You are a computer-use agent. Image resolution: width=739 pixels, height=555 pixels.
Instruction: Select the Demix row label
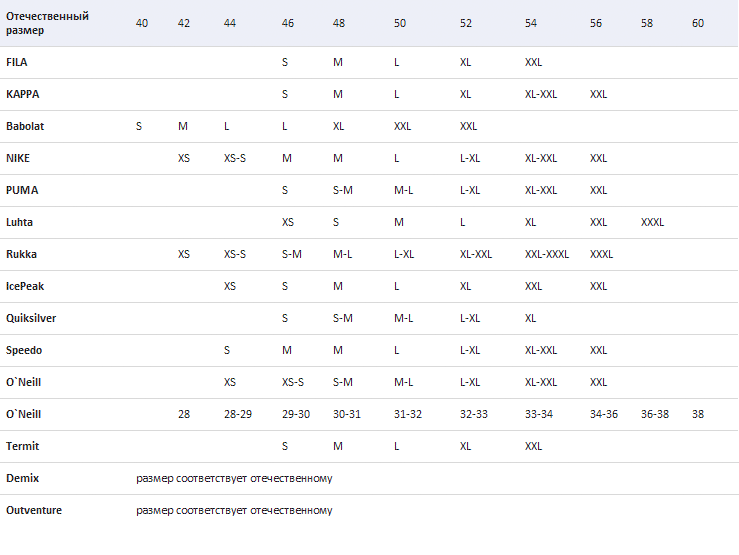23,478
